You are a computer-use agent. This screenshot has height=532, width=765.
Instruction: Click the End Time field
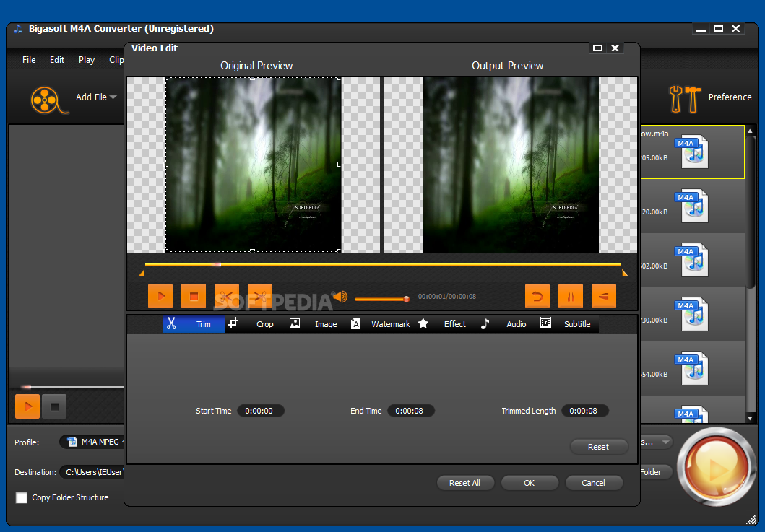411,411
